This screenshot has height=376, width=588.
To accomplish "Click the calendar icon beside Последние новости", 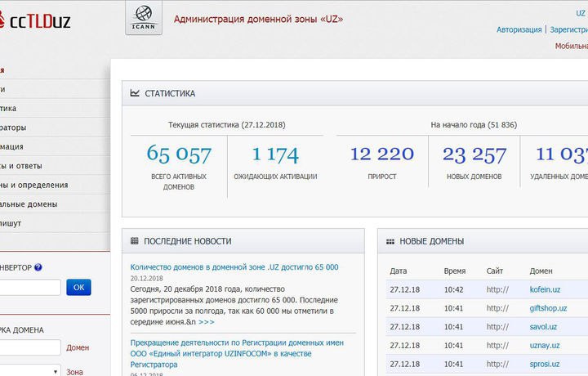I will [x=134, y=241].
